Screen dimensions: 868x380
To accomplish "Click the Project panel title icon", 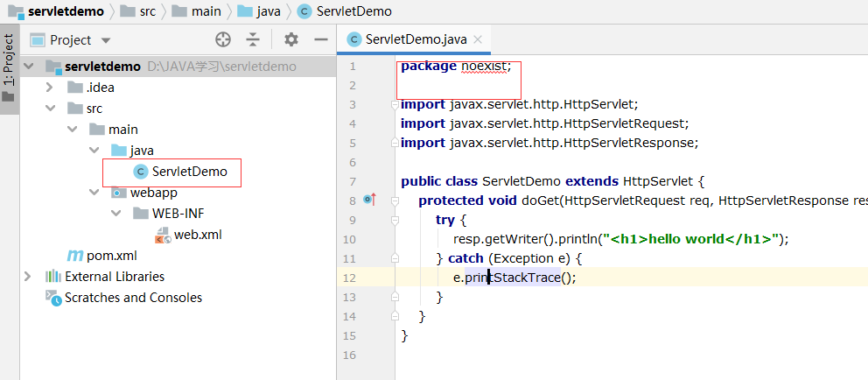I will pos(37,40).
